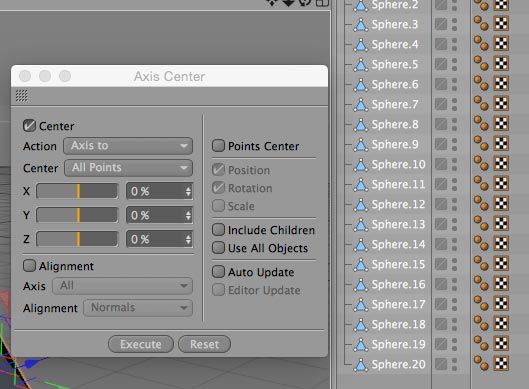529x389 pixels.
Task: Tick the Include Children checkbox
Action: point(218,230)
